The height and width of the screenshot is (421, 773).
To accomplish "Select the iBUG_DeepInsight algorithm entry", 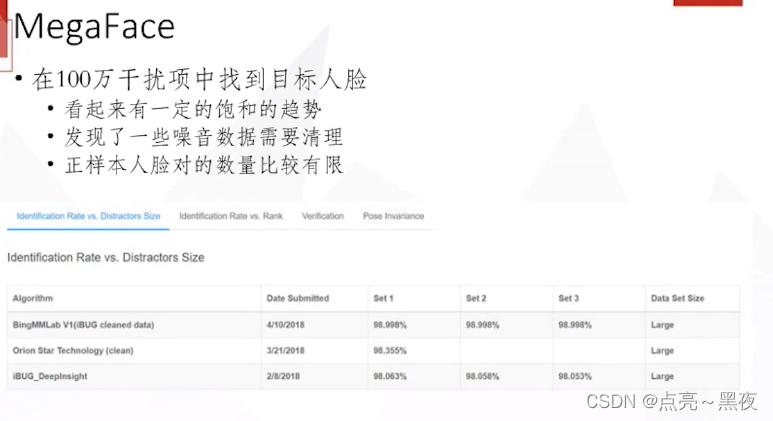I will point(50,376).
